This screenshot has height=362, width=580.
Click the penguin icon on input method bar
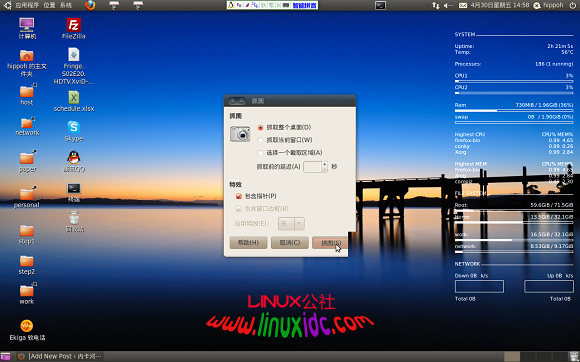[231, 5]
